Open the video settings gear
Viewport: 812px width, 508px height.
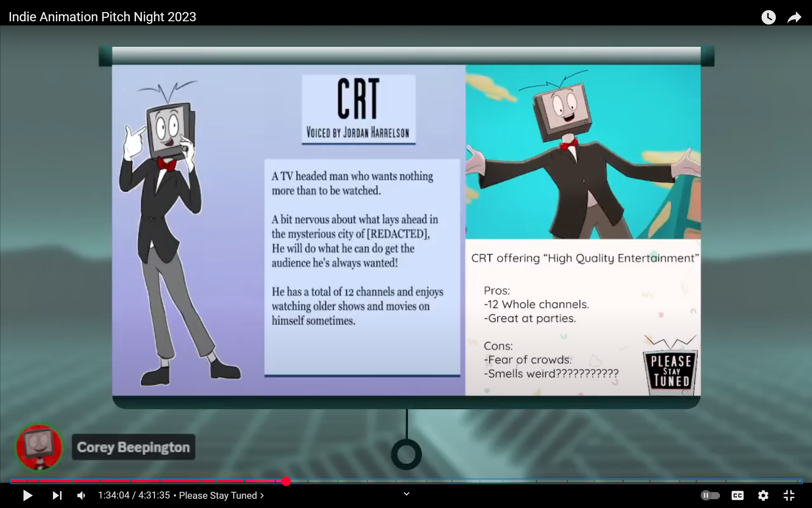763,495
